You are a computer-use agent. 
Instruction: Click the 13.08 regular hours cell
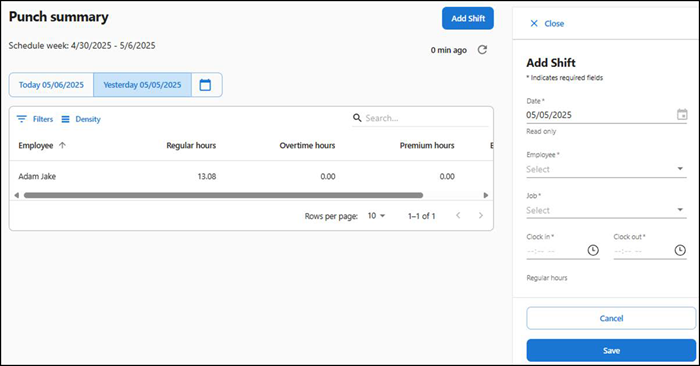[207, 176]
